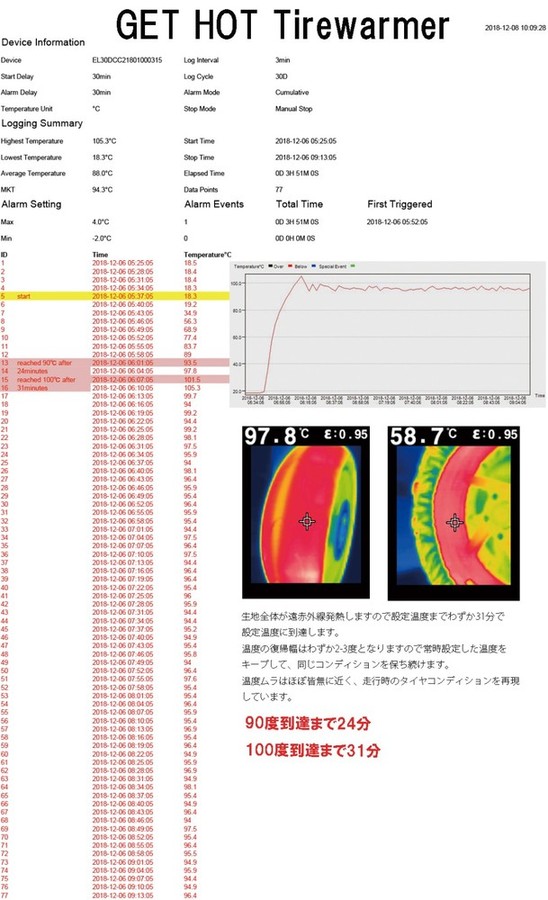Select the 'reached 90°C after' row
This screenshot has width=548, height=900.
click(115, 363)
